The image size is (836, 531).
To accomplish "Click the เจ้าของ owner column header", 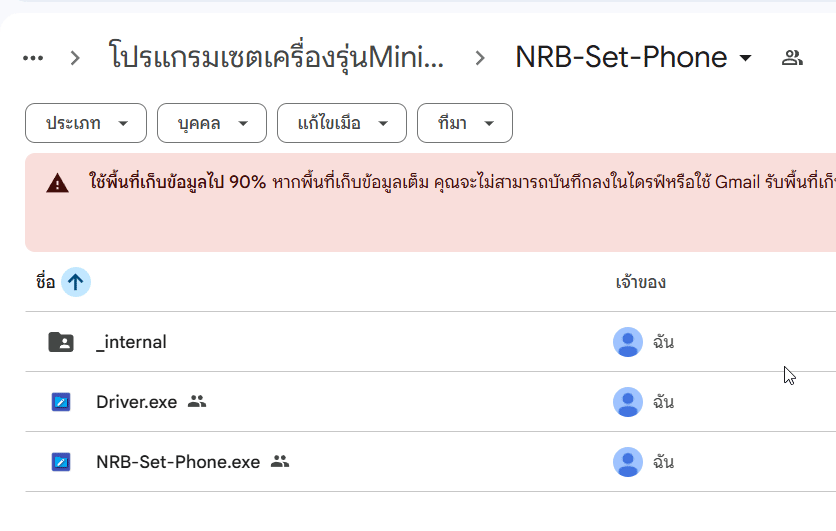I will point(640,282).
